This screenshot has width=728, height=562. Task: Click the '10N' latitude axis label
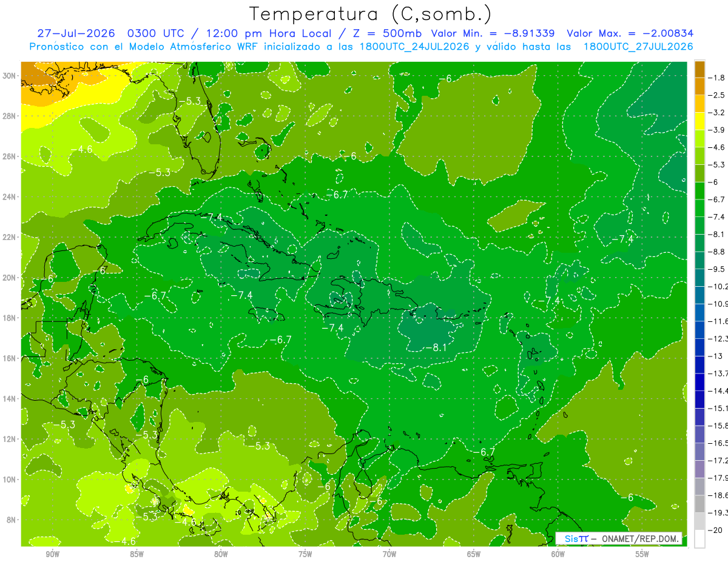coord(10,480)
